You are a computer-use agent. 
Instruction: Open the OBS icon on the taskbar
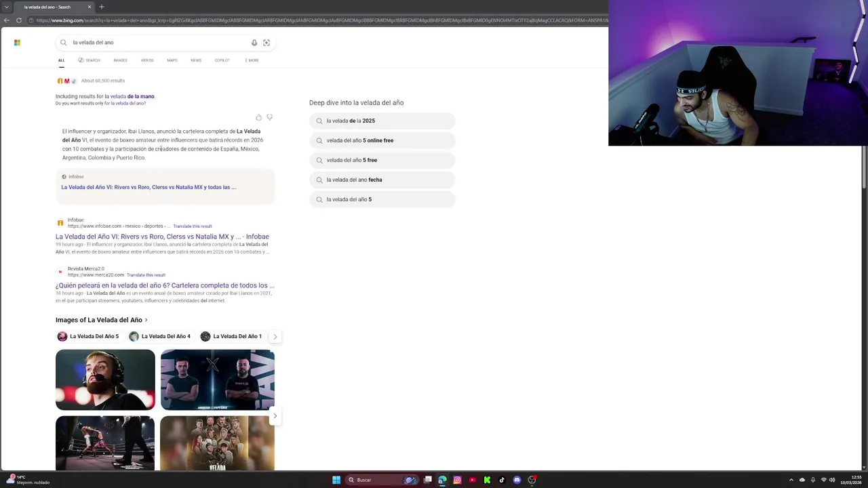click(x=532, y=480)
